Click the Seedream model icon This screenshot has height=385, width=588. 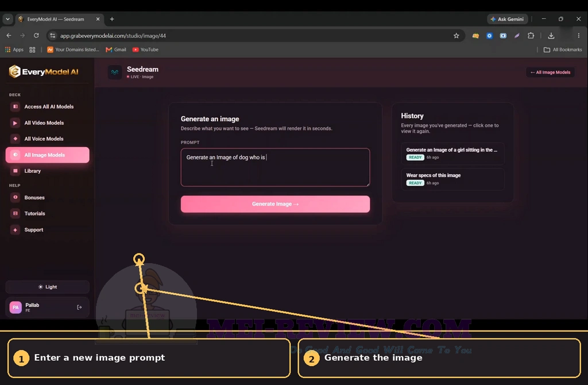tap(115, 72)
